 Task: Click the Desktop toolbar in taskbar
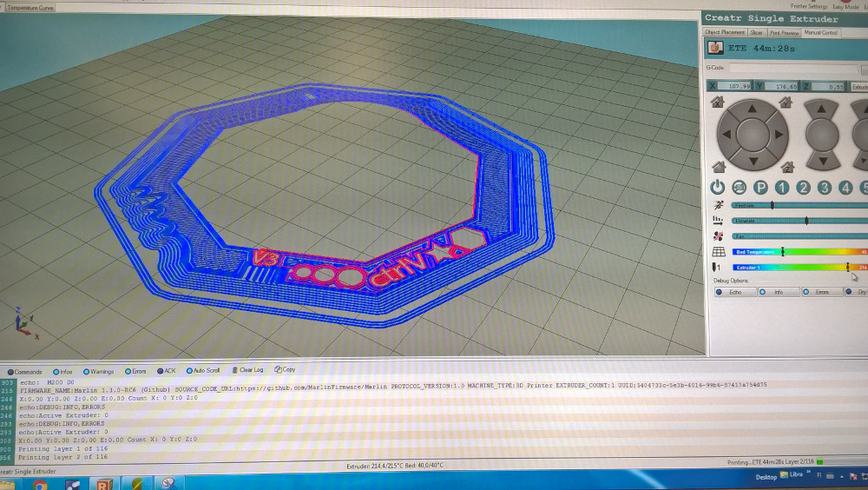click(766, 477)
